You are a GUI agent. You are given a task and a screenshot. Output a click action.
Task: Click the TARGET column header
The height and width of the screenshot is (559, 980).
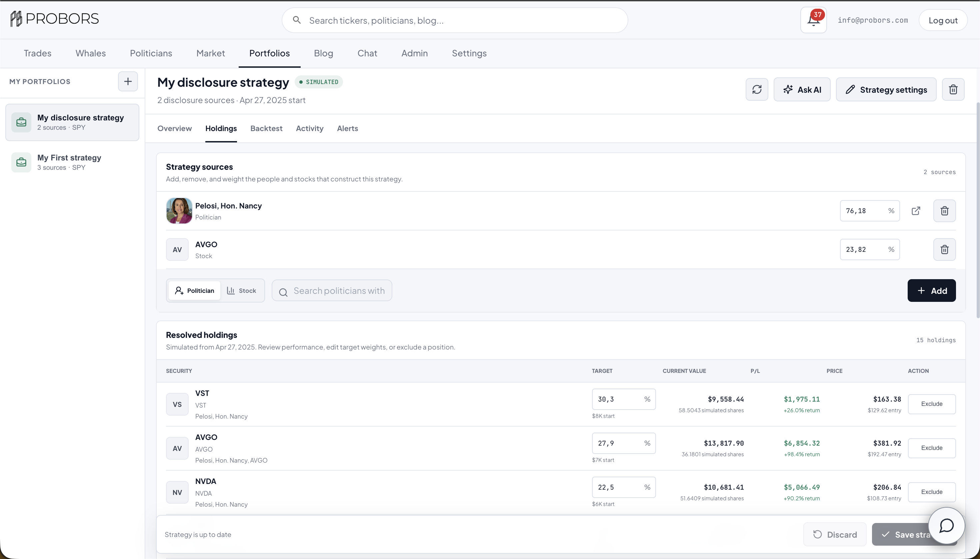coord(602,371)
